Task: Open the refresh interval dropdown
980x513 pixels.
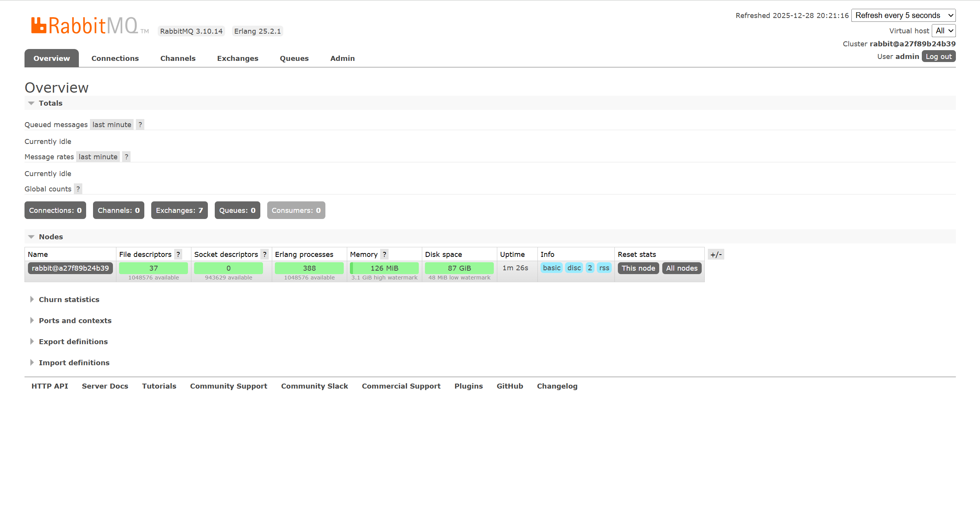Action: (x=903, y=15)
